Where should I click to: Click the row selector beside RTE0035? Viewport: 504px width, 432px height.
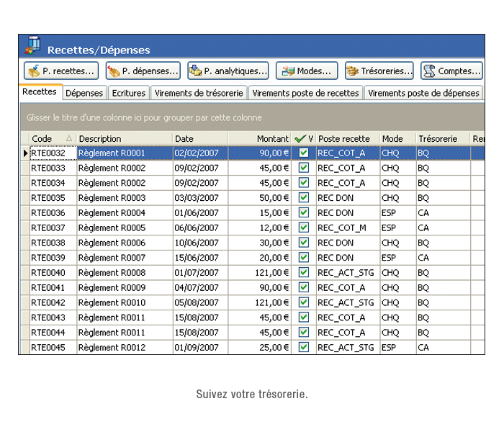25,198
